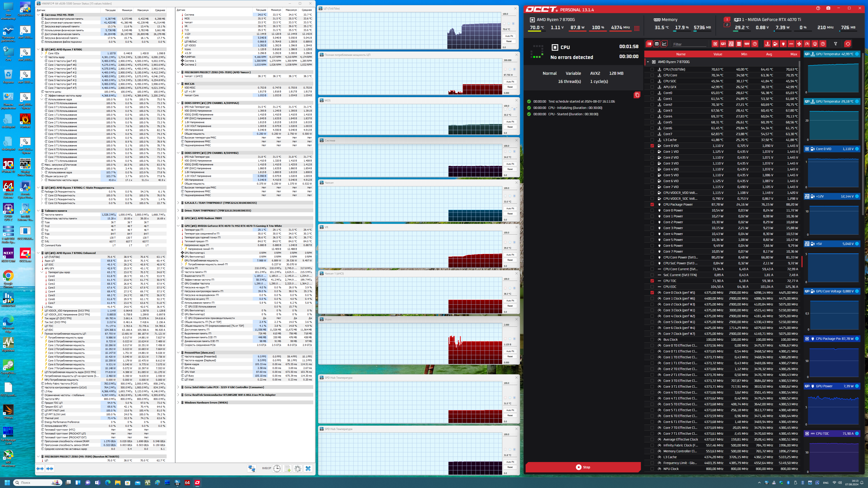Viewport: 868px width, 488px height.
Task: Switch OCCT monitoring to graph view icon
Action: (x=664, y=44)
